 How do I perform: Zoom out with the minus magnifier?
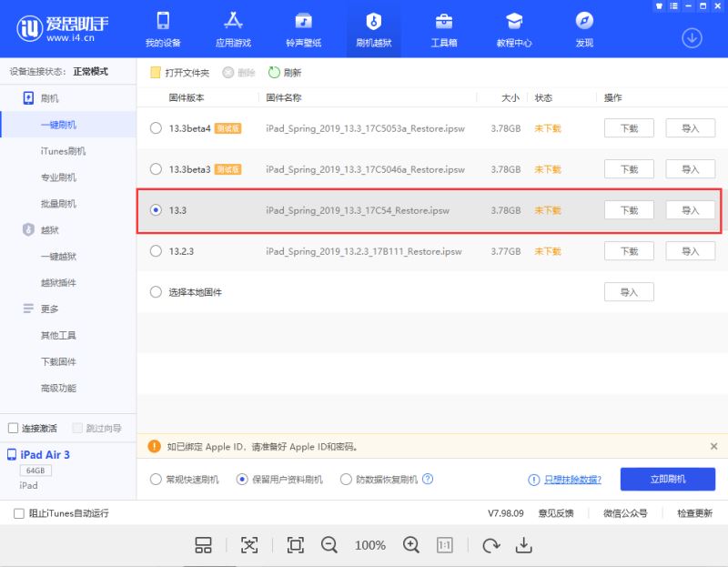coord(329,545)
